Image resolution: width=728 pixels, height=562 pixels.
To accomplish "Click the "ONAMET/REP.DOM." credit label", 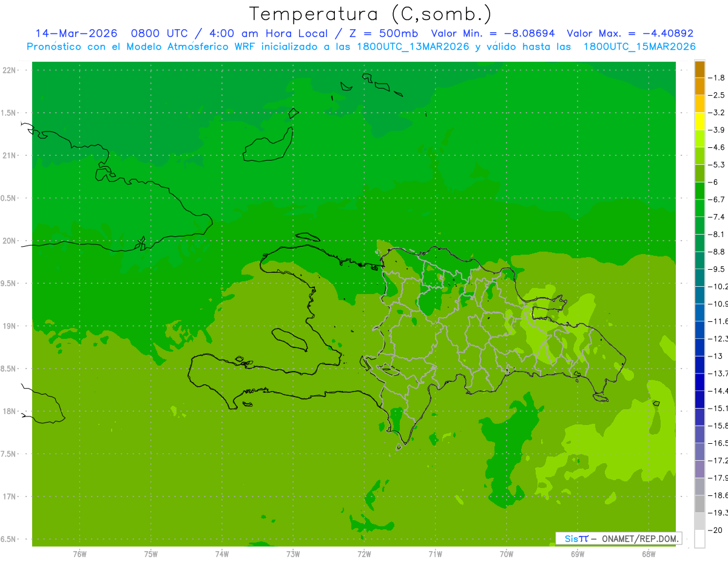I will pyautogui.click(x=639, y=538).
